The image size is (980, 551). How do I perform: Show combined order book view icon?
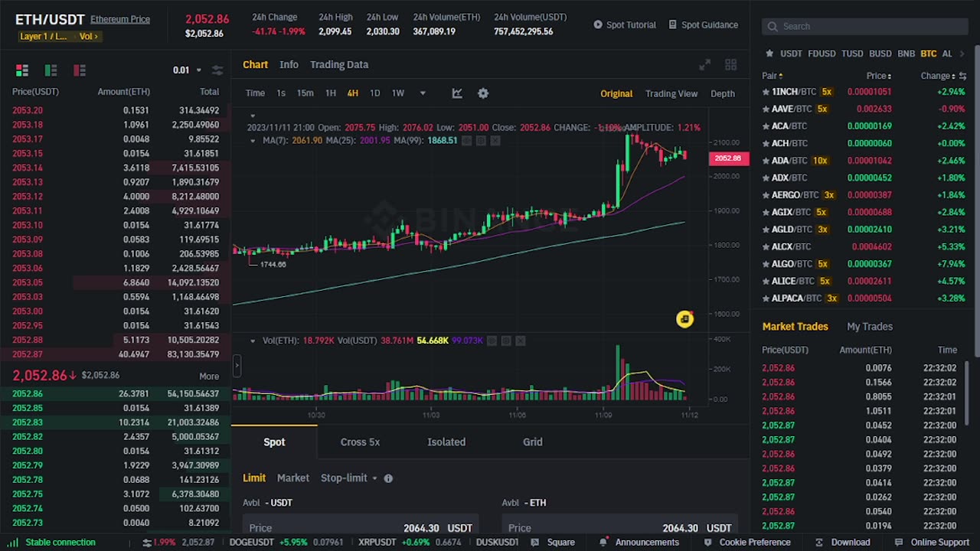pyautogui.click(x=22, y=70)
